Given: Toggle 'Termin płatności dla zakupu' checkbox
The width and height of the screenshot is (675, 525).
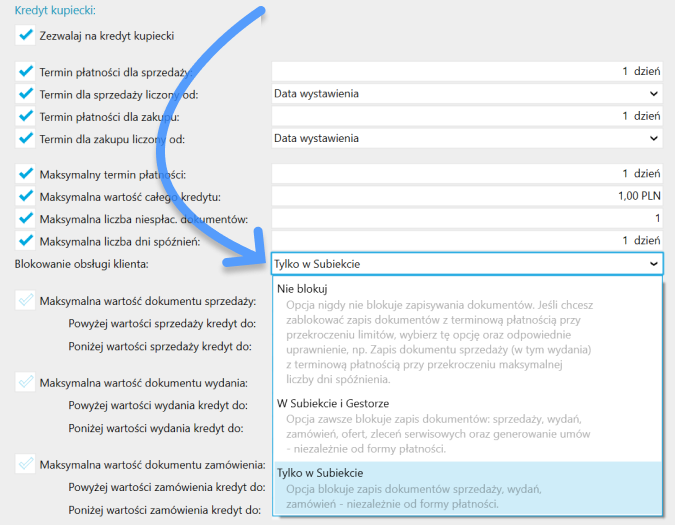Looking at the screenshot, I should tap(26, 116).
